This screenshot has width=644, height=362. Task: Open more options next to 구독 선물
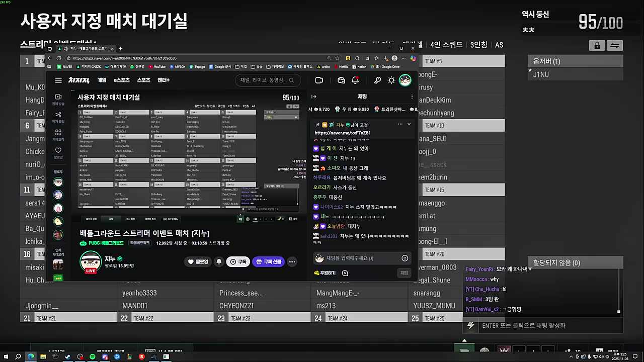pyautogui.click(x=292, y=261)
